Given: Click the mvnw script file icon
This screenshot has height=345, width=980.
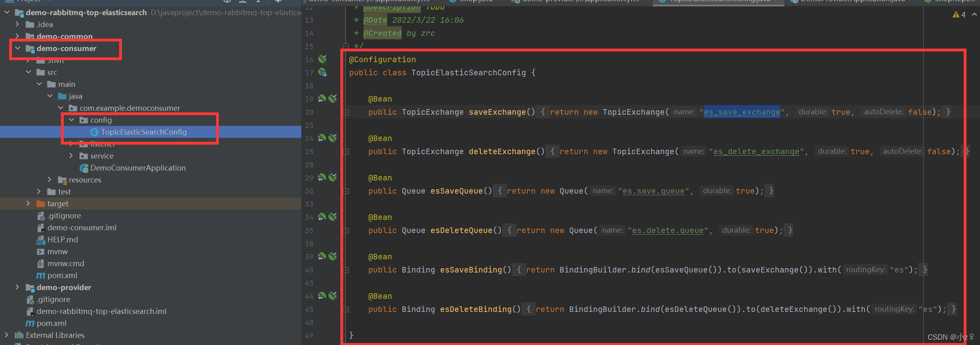Looking at the screenshot, I should [41, 252].
